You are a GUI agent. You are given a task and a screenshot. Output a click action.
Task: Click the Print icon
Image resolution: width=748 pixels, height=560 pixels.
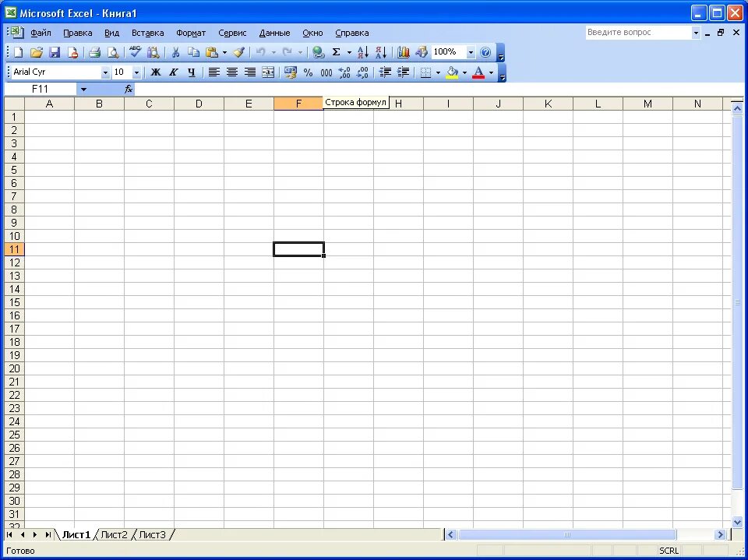coord(94,52)
